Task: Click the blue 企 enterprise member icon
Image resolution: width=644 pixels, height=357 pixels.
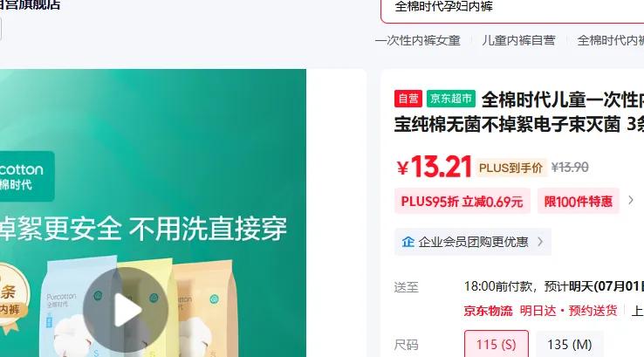Action: click(x=408, y=242)
